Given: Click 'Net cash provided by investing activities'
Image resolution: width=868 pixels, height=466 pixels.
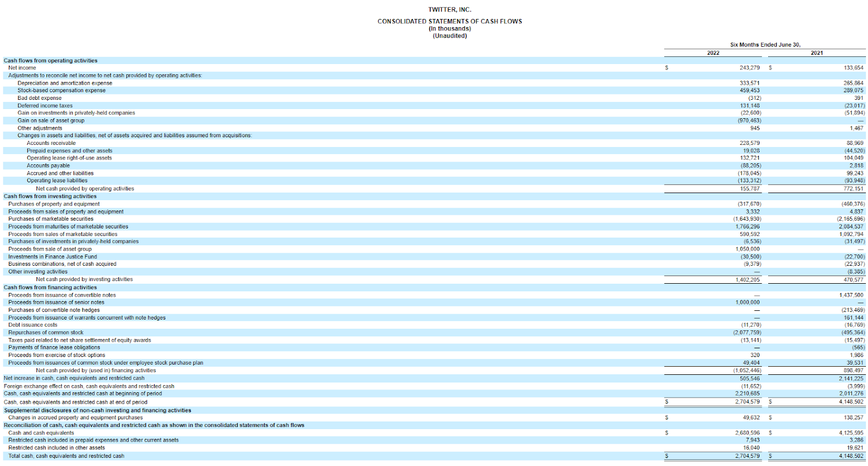Looking at the screenshot, I should [x=84, y=279].
